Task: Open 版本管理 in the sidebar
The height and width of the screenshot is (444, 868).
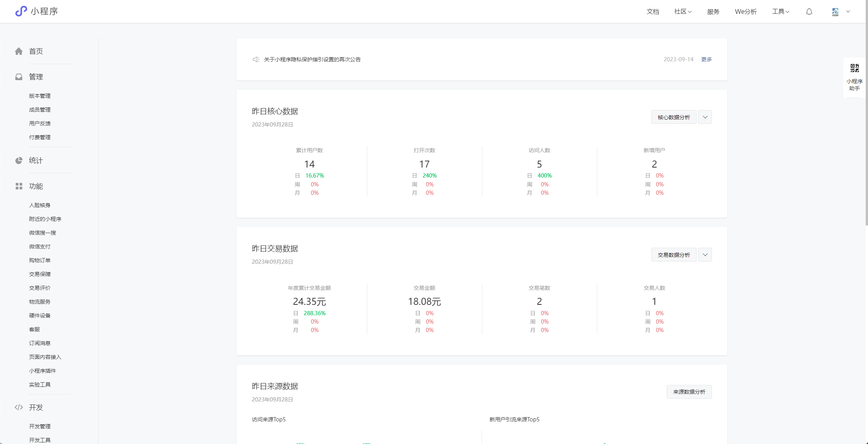Action: (x=40, y=96)
